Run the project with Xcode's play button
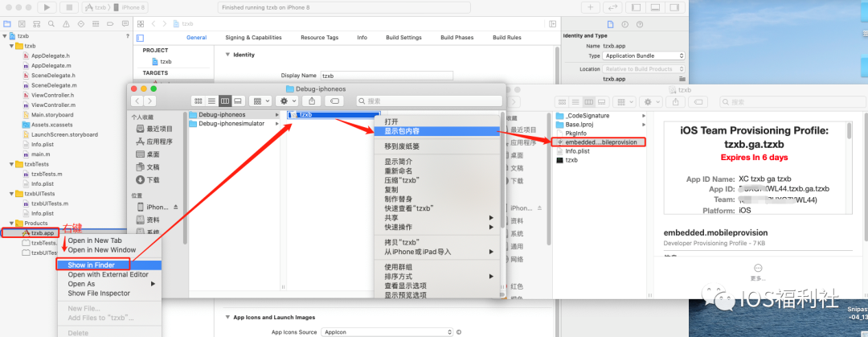The width and height of the screenshot is (868, 337). 47,7
